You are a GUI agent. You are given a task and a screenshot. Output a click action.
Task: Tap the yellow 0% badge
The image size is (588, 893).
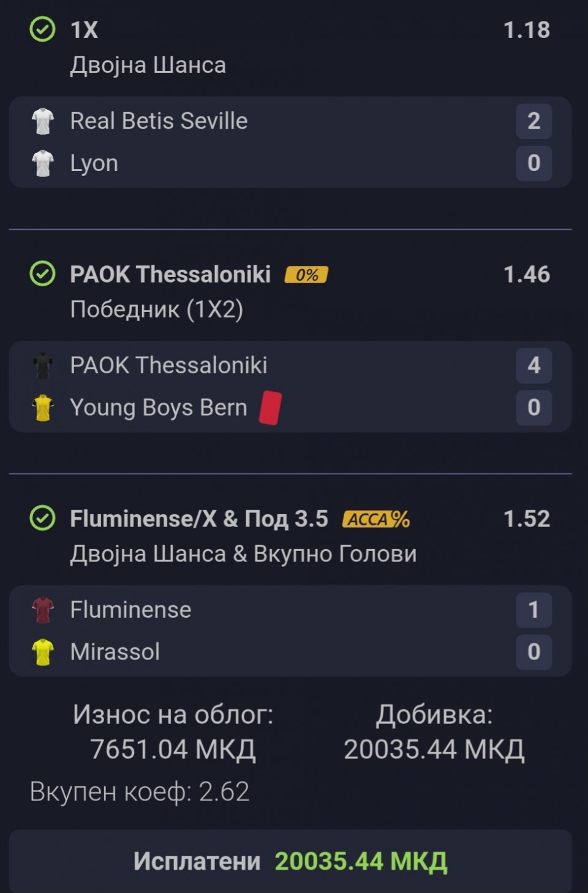pos(306,275)
